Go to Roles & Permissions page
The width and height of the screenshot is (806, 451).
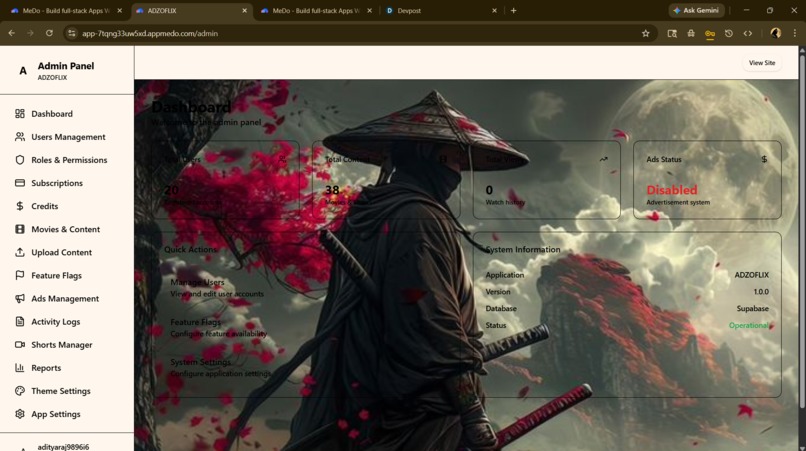coord(67,160)
